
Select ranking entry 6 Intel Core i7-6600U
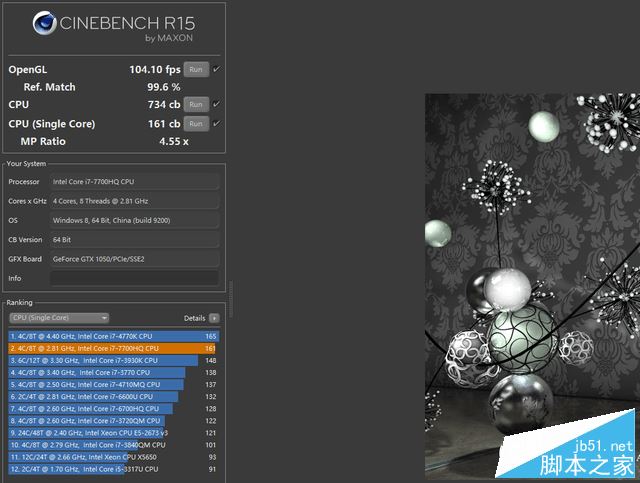tap(113, 396)
